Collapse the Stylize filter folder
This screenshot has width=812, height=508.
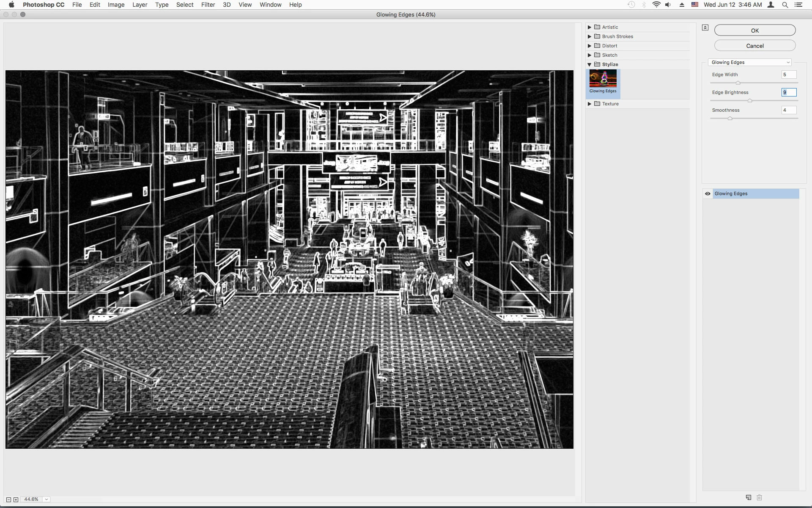click(590, 64)
